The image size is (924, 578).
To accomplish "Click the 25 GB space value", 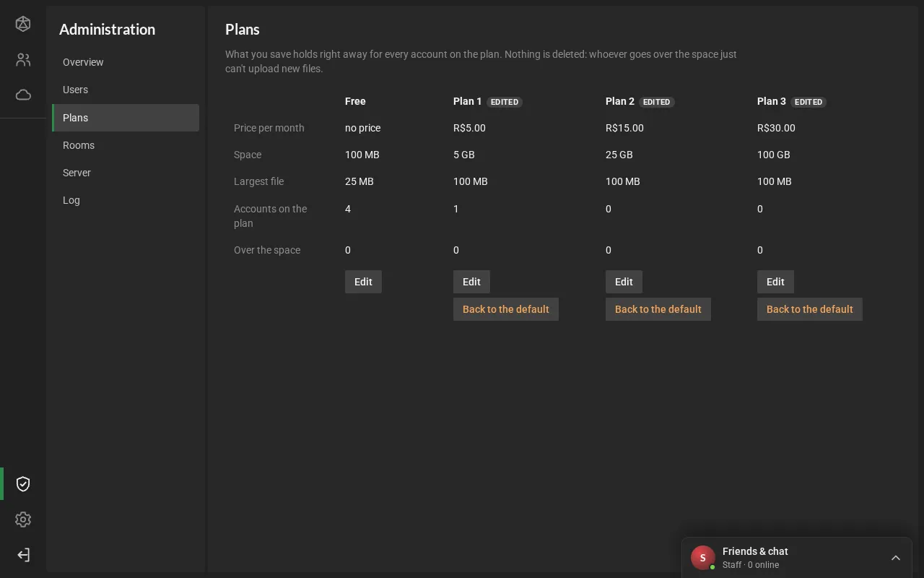I will click(619, 155).
